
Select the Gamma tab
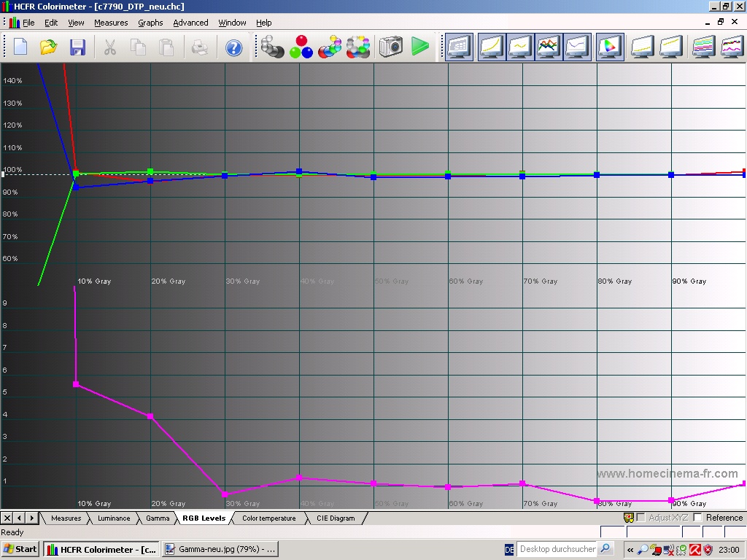158,518
